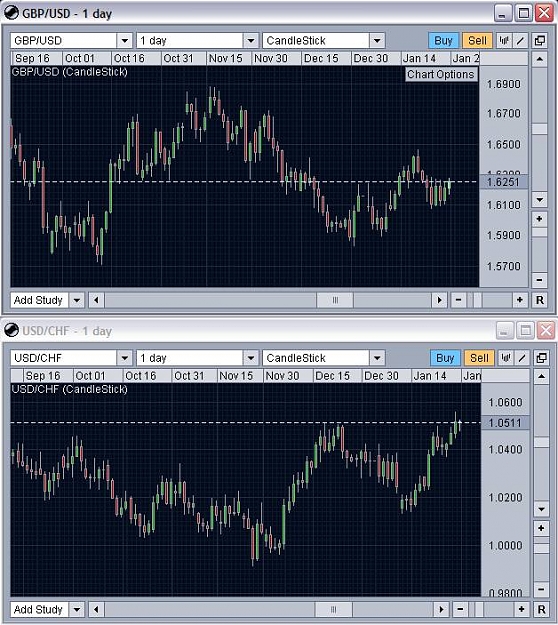Click the right scroll arrow in the USD/CHF chart
Image resolution: width=558 pixels, height=625 pixels.
coord(441,609)
